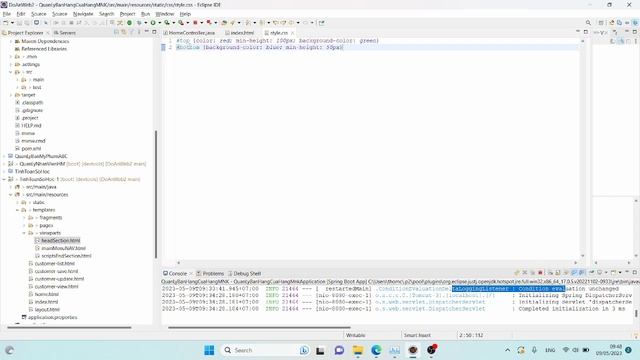Click the green Spring Boot dashboard icon

coord(129,23)
